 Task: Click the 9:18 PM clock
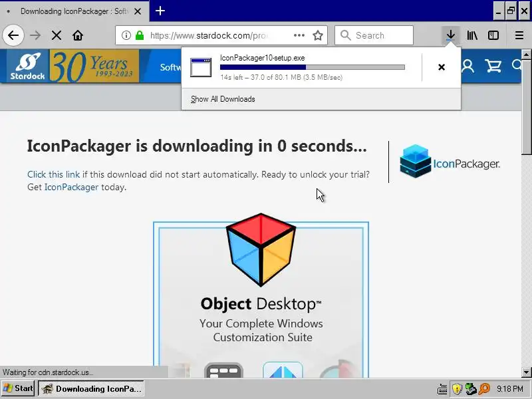[x=510, y=388]
